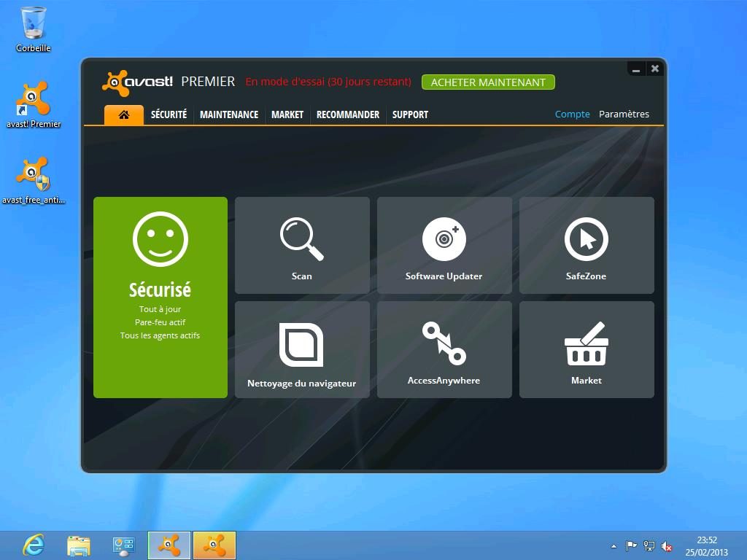
Task: Launch the Software Updater tile
Action: (x=444, y=245)
